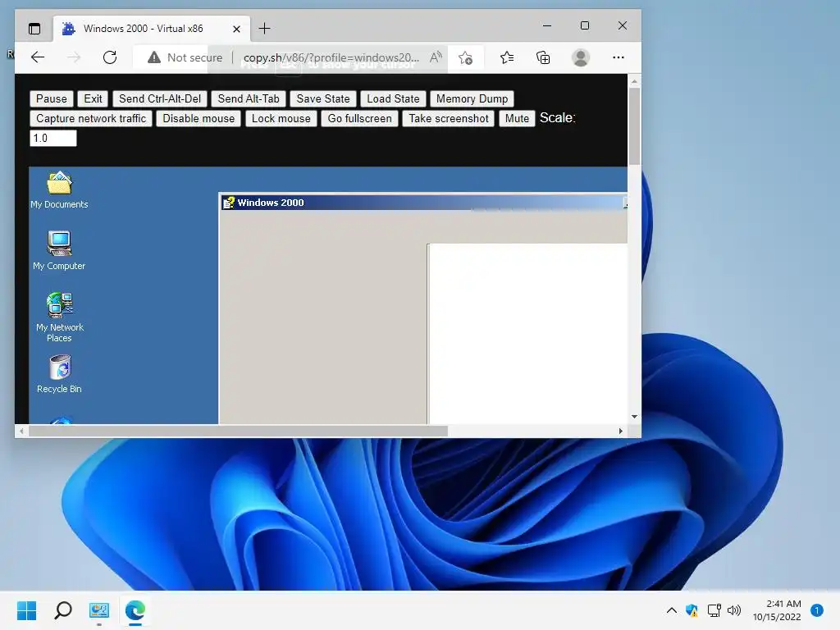Click the vertical scrollbar up arrow
This screenshot has height=630, width=840.
[x=634, y=81]
